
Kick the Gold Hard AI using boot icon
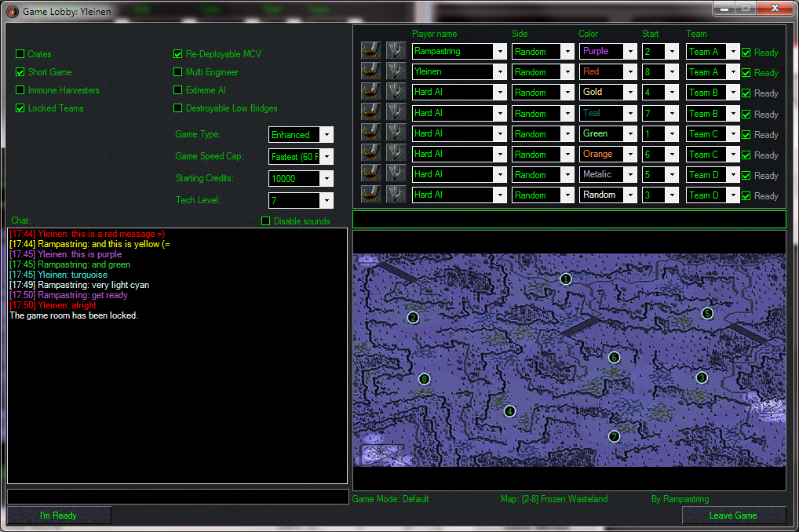(370, 92)
